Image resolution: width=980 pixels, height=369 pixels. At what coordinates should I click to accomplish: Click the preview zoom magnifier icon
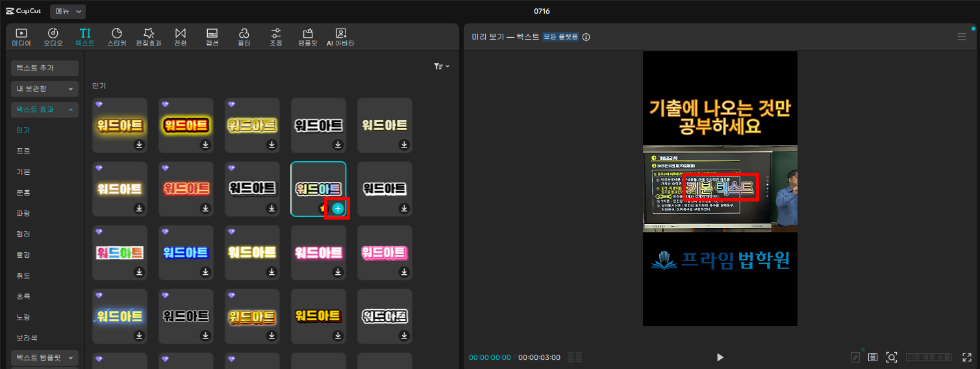coord(892,357)
